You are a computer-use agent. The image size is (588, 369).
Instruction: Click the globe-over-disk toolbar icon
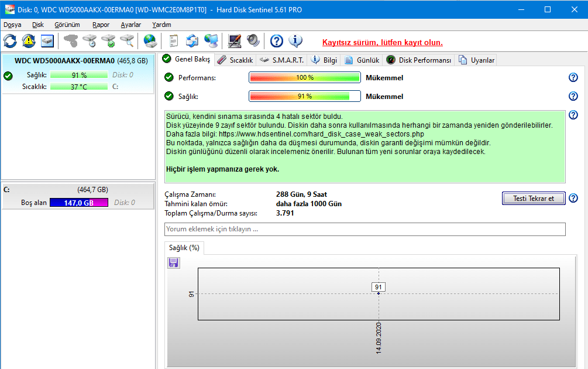click(x=150, y=41)
